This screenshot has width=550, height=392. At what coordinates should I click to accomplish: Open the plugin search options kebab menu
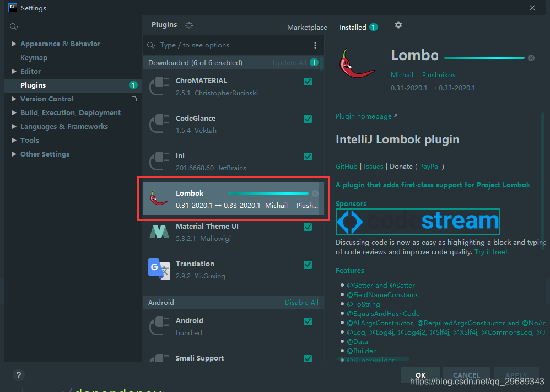tap(315, 45)
